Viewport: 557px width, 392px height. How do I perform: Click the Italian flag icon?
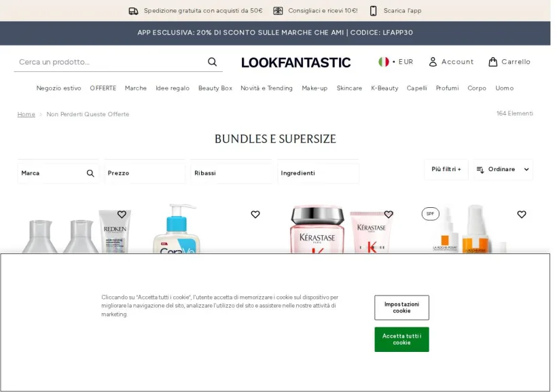click(x=383, y=62)
